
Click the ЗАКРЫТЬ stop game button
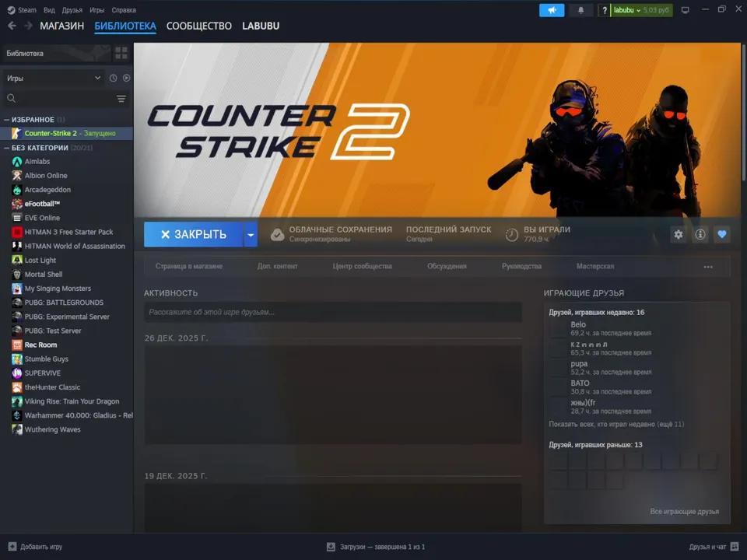[194, 234]
